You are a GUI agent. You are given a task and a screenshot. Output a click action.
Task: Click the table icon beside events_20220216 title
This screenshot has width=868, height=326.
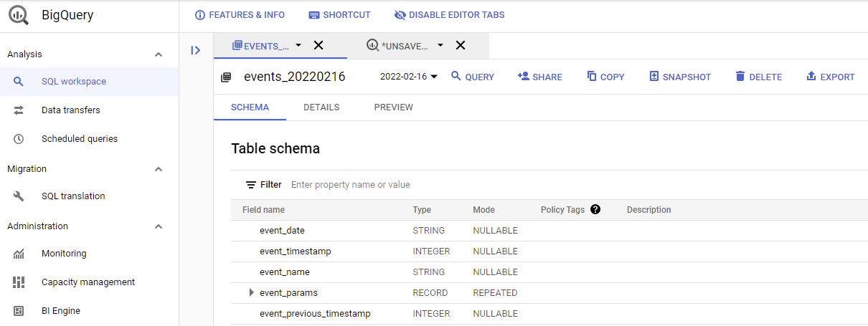click(x=226, y=77)
